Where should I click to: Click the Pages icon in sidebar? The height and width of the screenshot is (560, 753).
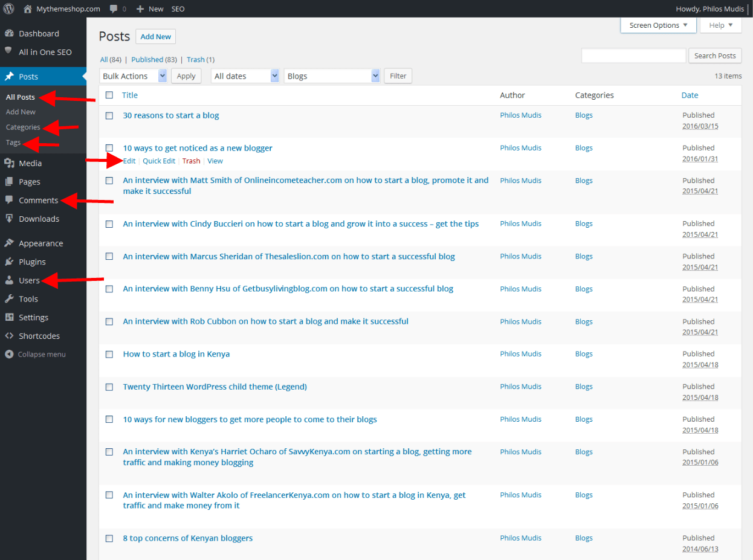[x=9, y=181]
